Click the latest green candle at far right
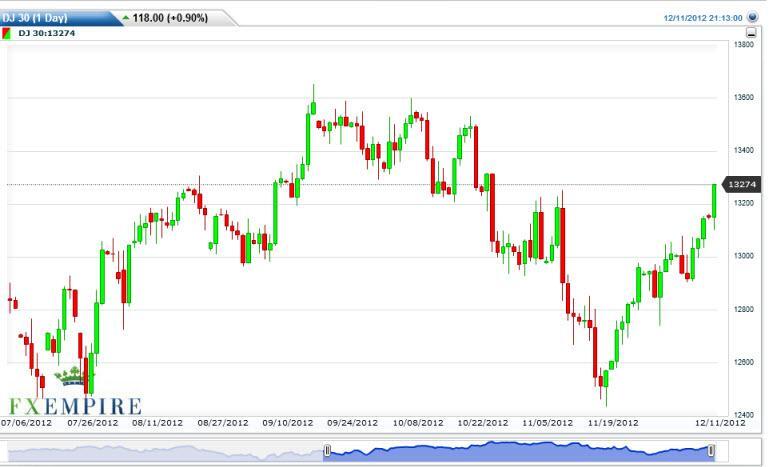 click(x=714, y=200)
